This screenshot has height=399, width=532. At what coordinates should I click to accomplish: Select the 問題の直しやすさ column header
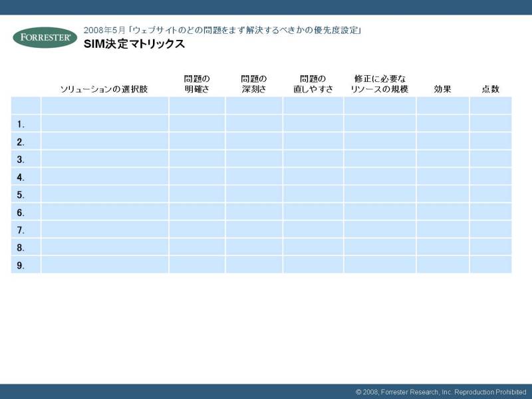(x=313, y=84)
